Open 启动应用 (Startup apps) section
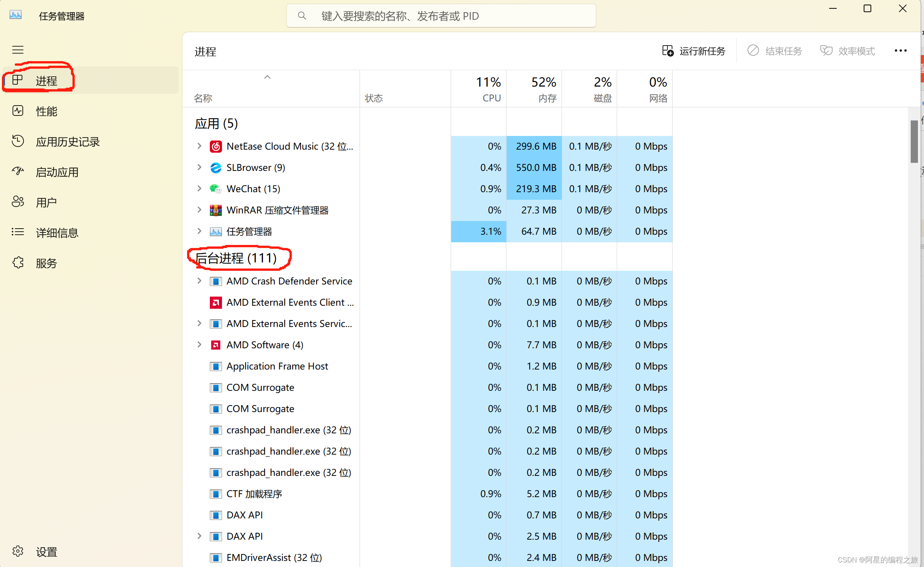 57,172
